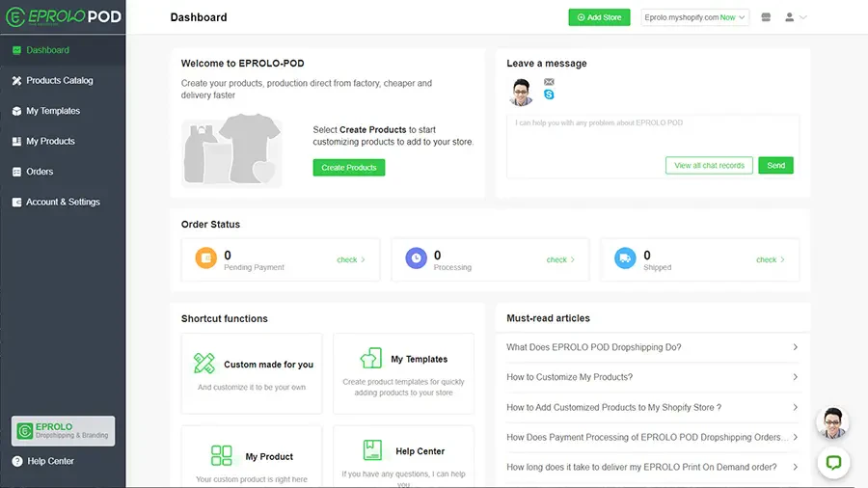This screenshot has height=488, width=868.
Task: Click the My Products sidebar icon
Action: 16,142
